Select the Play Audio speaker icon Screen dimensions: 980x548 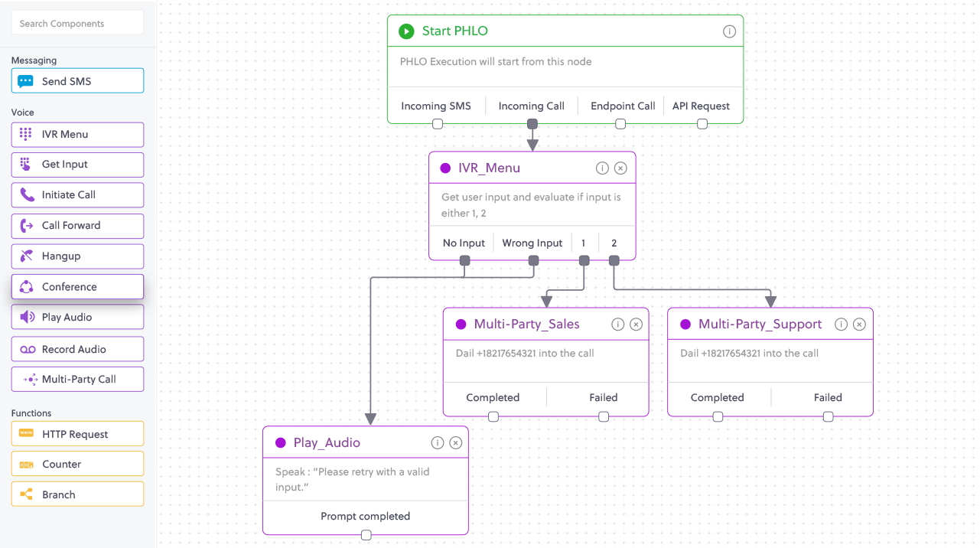pos(27,317)
